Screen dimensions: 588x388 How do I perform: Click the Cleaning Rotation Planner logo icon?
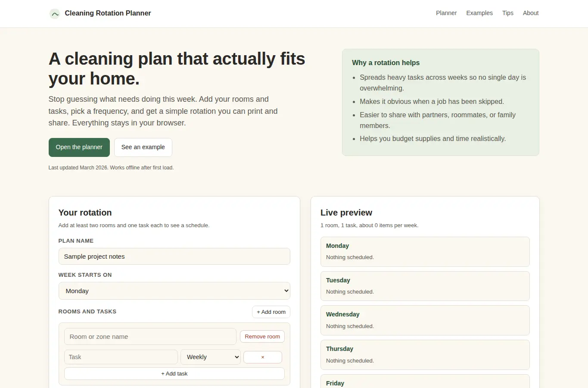pyautogui.click(x=55, y=14)
